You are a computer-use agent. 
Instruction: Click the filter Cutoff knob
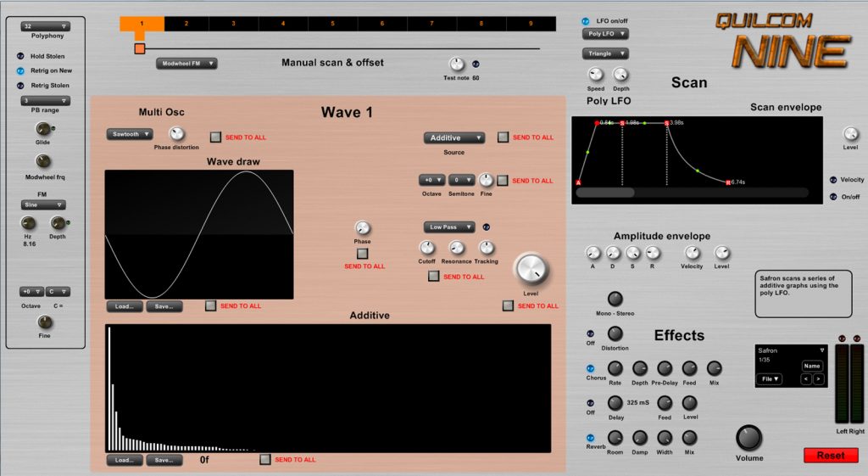[x=427, y=248]
